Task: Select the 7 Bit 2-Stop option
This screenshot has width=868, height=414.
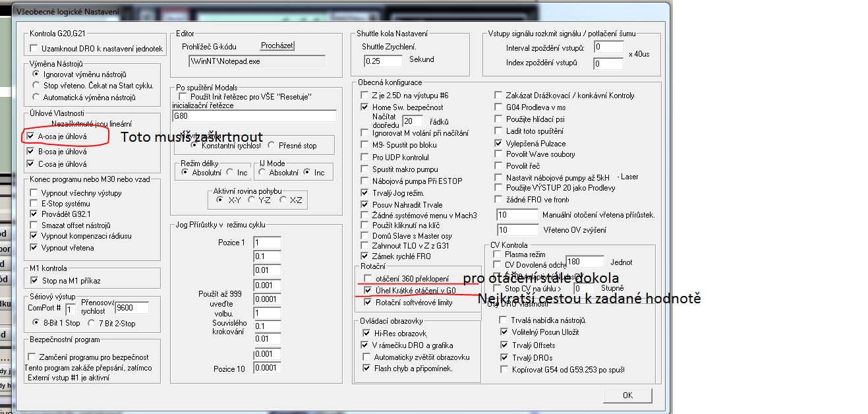Action: [92, 323]
